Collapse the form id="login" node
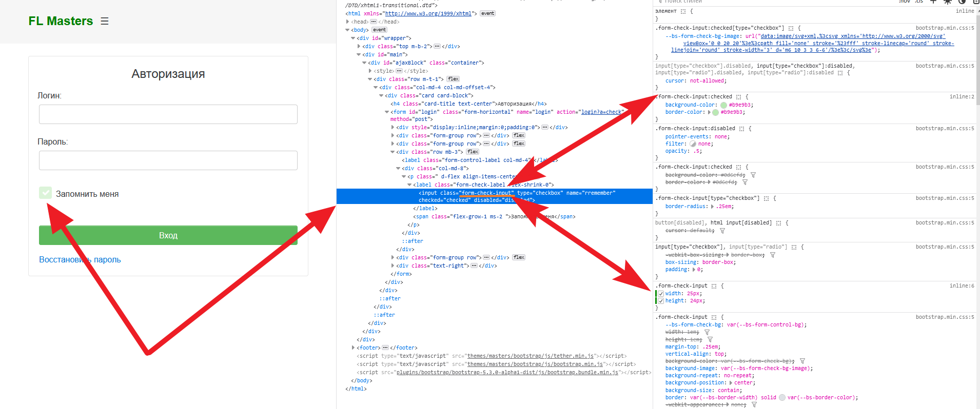 pos(387,112)
